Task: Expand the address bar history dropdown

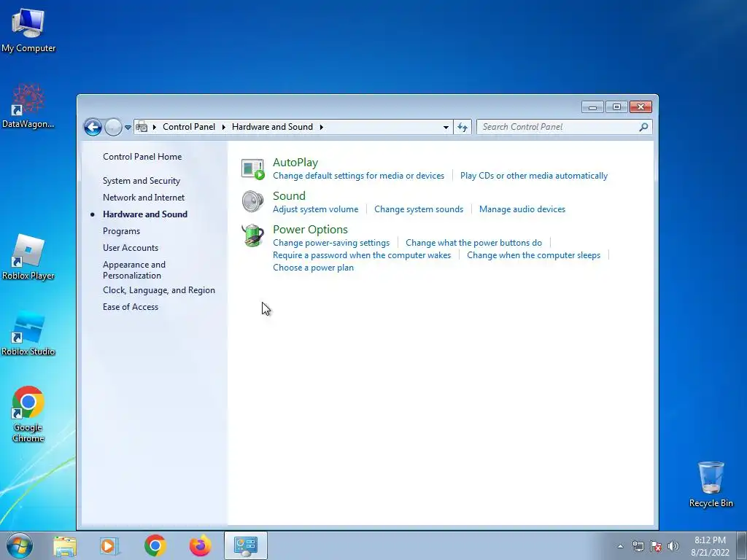Action: (446, 127)
